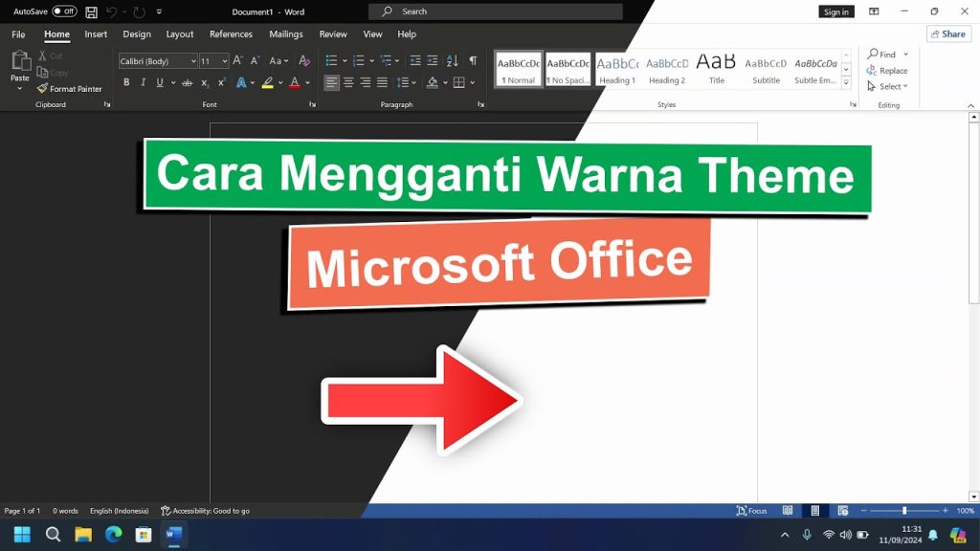Increase font size with the grow icon
This screenshot has height=551, width=980.
[237, 60]
